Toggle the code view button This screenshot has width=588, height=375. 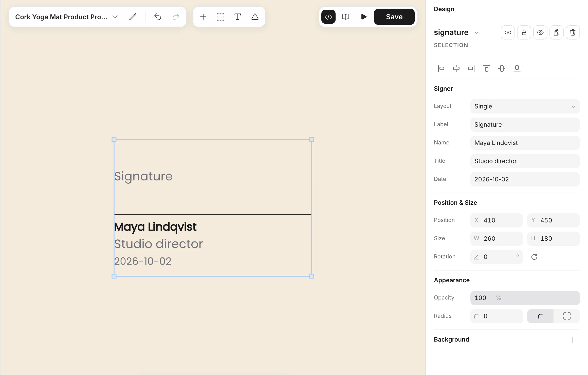tap(328, 17)
